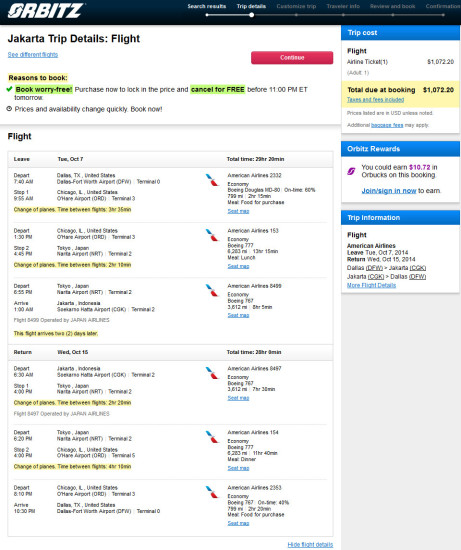Click 'This flight arrives two (2) days later' notice

(56, 333)
